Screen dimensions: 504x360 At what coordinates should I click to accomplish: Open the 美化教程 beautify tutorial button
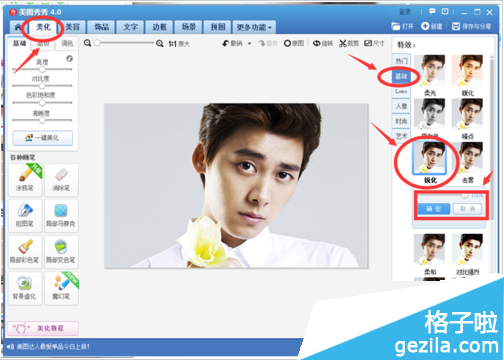(x=43, y=328)
